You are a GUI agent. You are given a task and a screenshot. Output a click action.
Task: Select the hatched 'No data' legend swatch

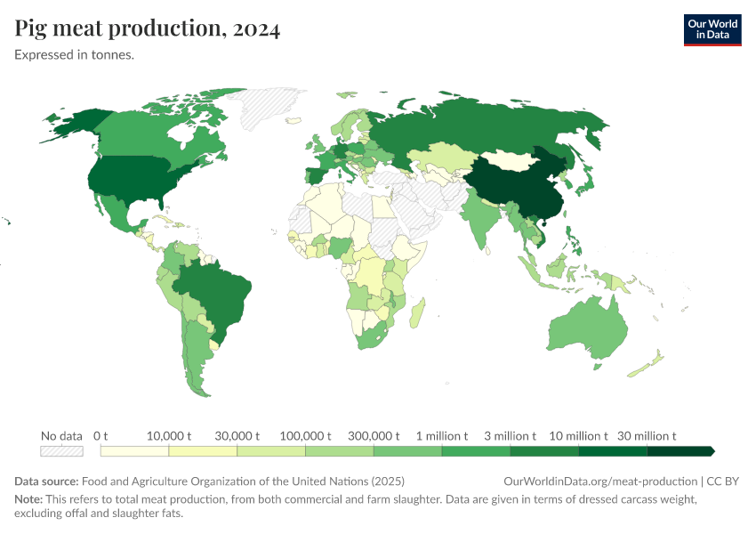pos(61,451)
